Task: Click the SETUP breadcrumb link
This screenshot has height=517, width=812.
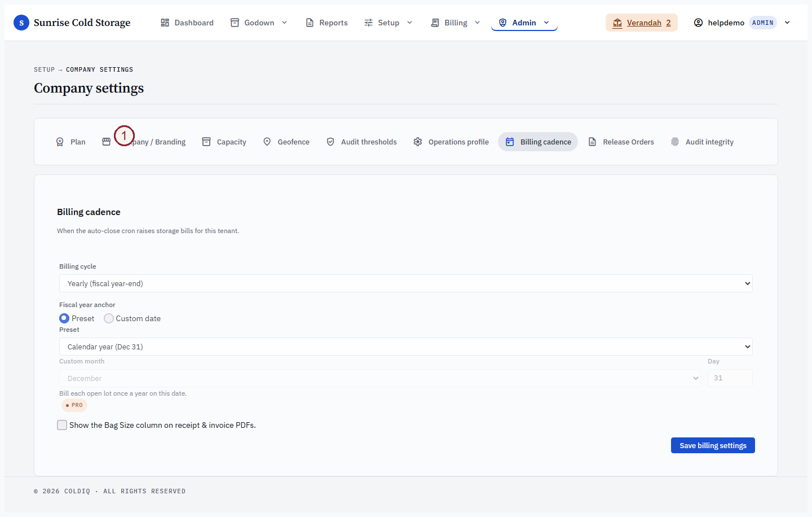Action: pyautogui.click(x=44, y=69)
